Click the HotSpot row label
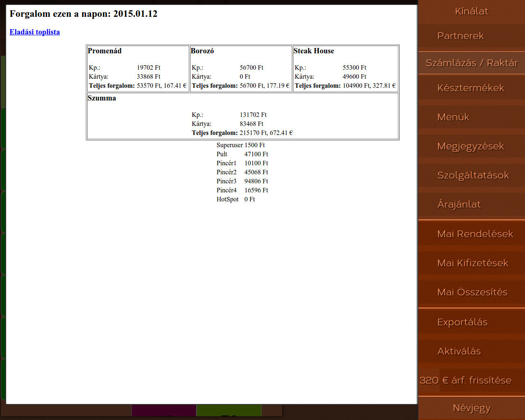Image resolution: width=525 pixels, height=420 pixels. point(228,199)
